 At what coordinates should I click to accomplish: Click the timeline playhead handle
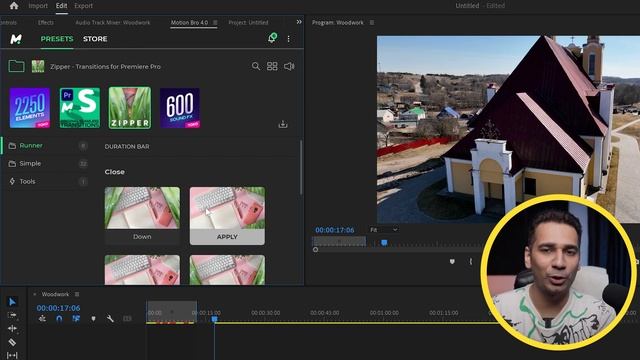coord(215,318)
